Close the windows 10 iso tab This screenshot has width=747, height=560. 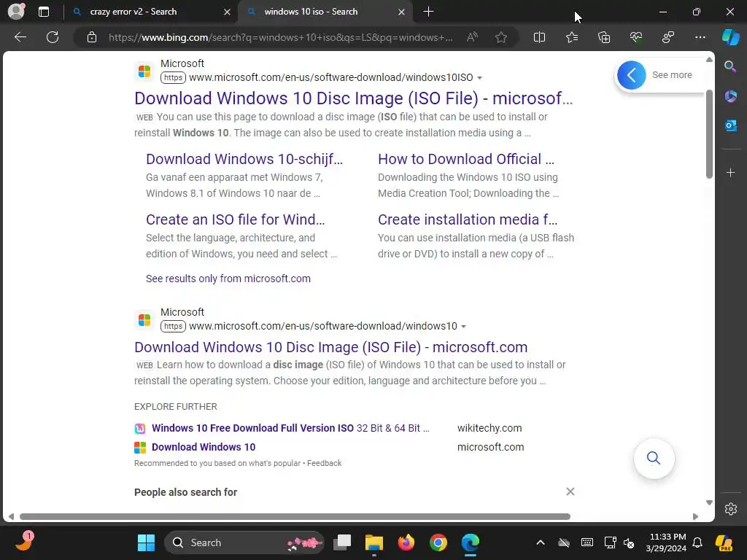click(x=402, y=12)
